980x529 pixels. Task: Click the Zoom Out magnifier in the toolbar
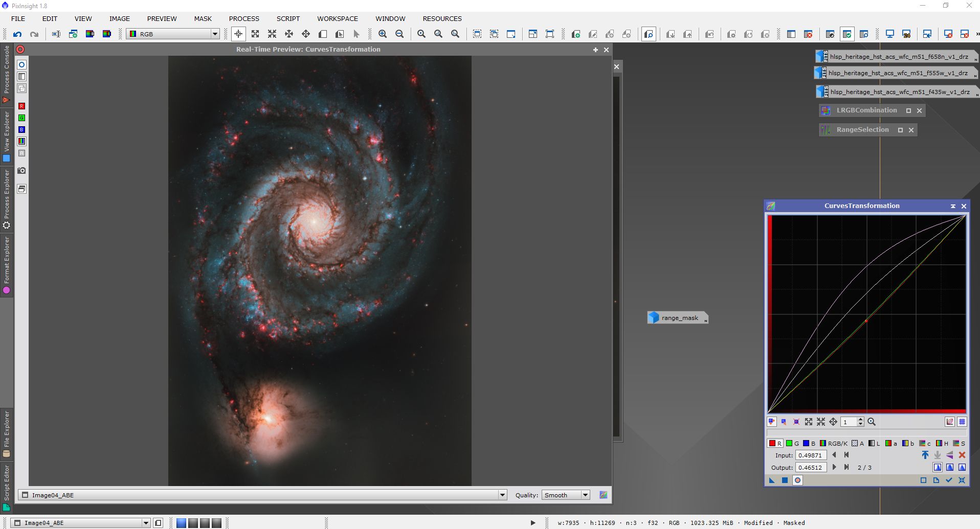399,34
